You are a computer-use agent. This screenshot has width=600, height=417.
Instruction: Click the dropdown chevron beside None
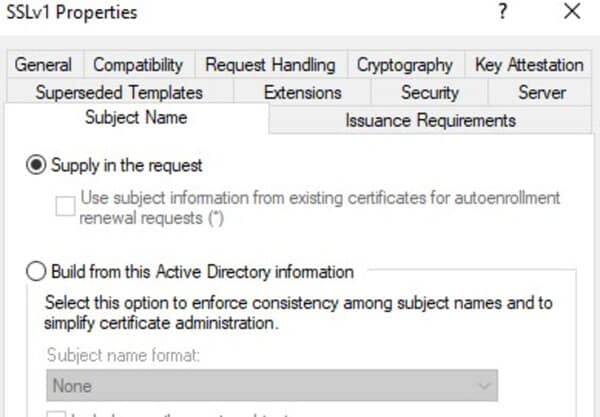tap(485, 385)
